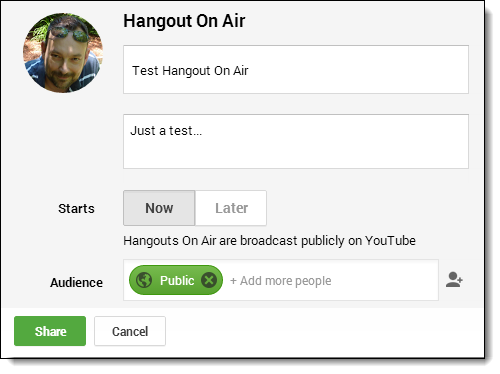Click the globe icon in Public chip
Viewport: 500px width, 374px height.
pos(144,280)
